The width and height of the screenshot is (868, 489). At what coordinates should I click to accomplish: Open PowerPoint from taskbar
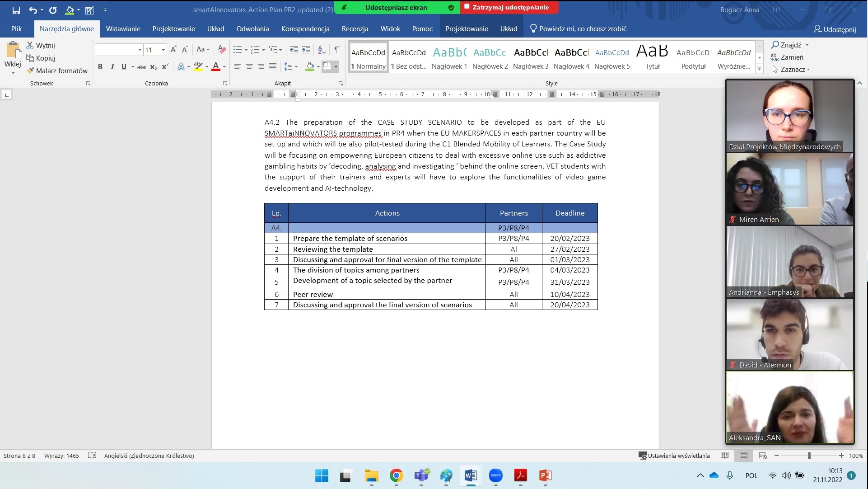coord(545,475)
